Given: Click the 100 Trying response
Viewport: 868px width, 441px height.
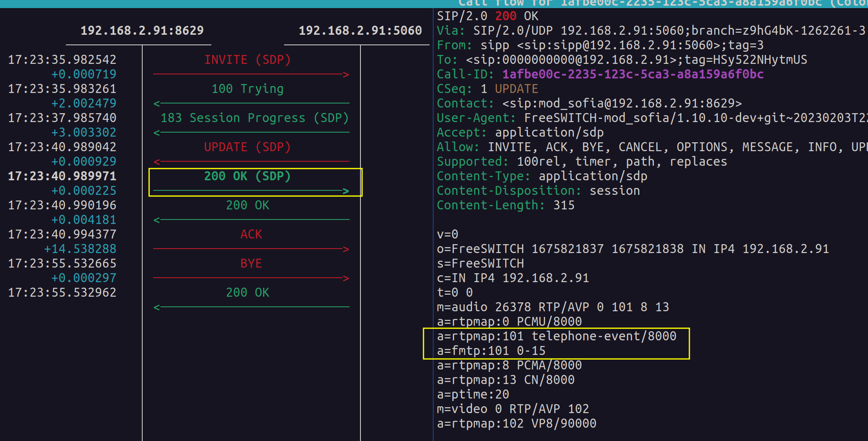Looking at the screenshot, I should pos(247,89).
